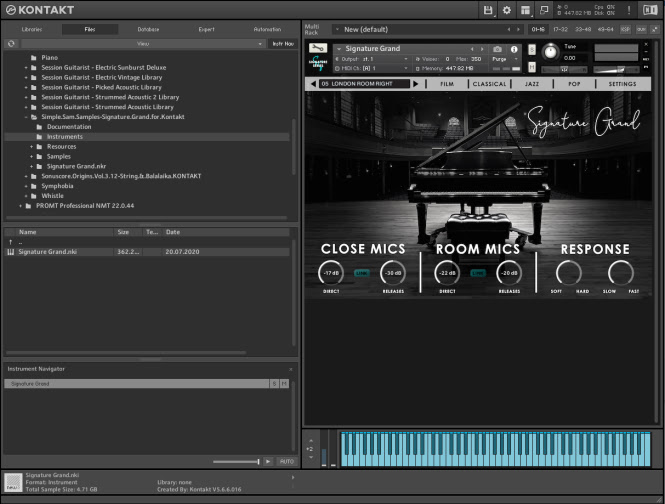The width and height of the screenshot is (665, 504).
Task: Expand the Resources folder
Action: 31,147
